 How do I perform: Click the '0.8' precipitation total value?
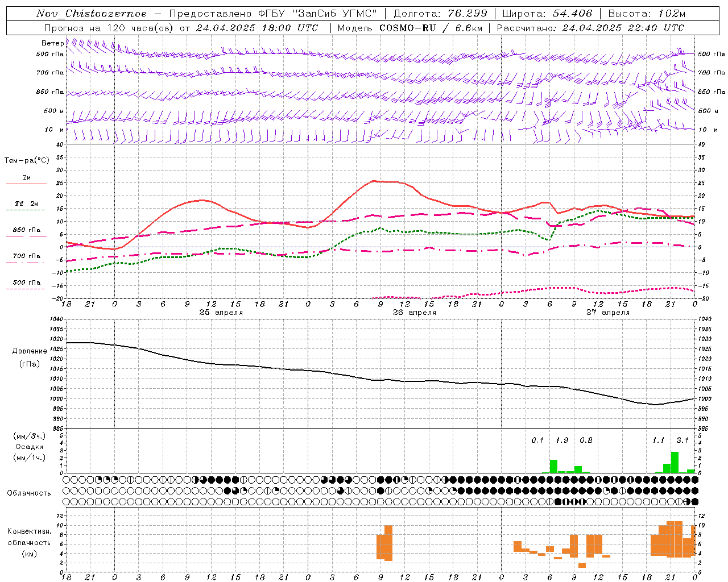(x=586, y=440)
